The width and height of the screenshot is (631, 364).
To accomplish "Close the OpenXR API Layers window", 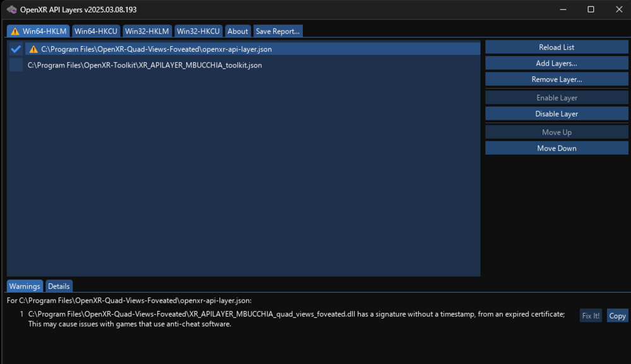I will click(619, 9).
